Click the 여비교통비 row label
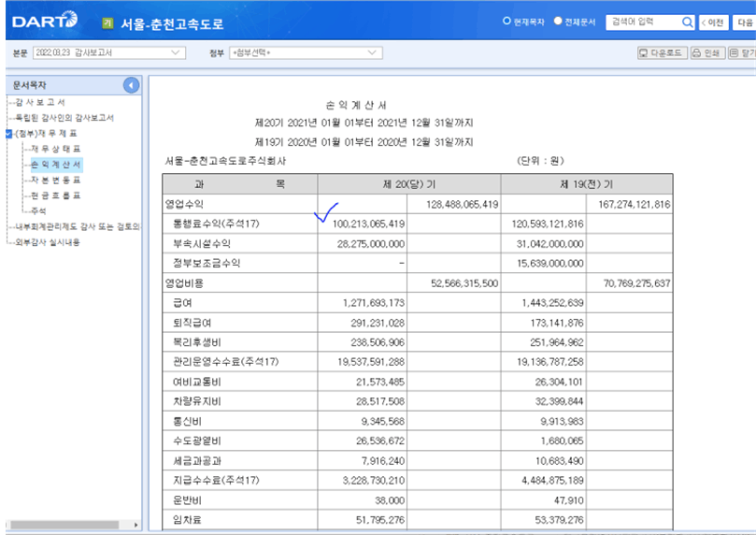Viewport: 756px width, 535px height. pos(197,382)
